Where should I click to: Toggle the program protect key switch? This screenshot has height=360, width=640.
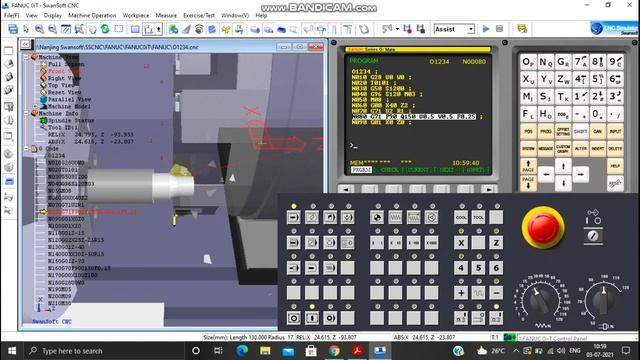pyautogui.click(x=593, y=236)
